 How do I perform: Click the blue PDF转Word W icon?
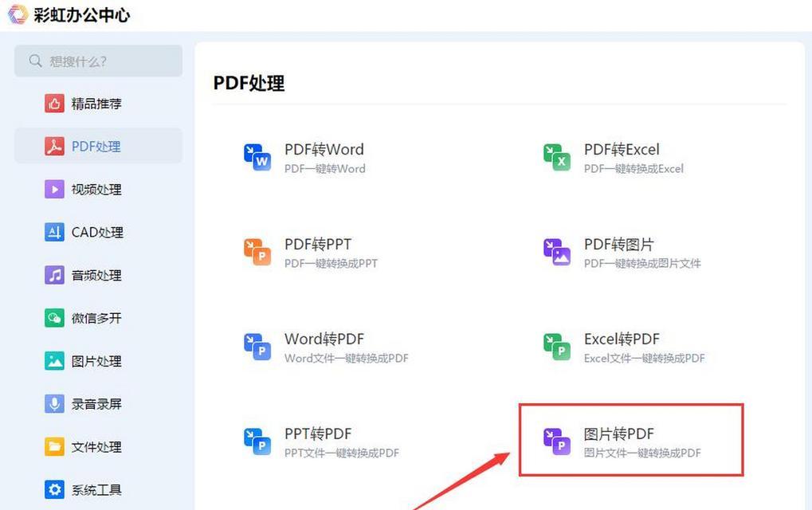pyautogui.click(x=257, y=157)
